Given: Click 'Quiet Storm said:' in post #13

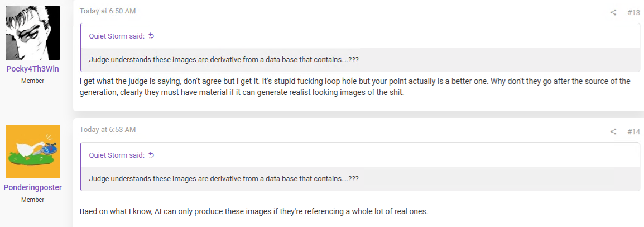Looking at the screenshot, I should pos(117,36).
